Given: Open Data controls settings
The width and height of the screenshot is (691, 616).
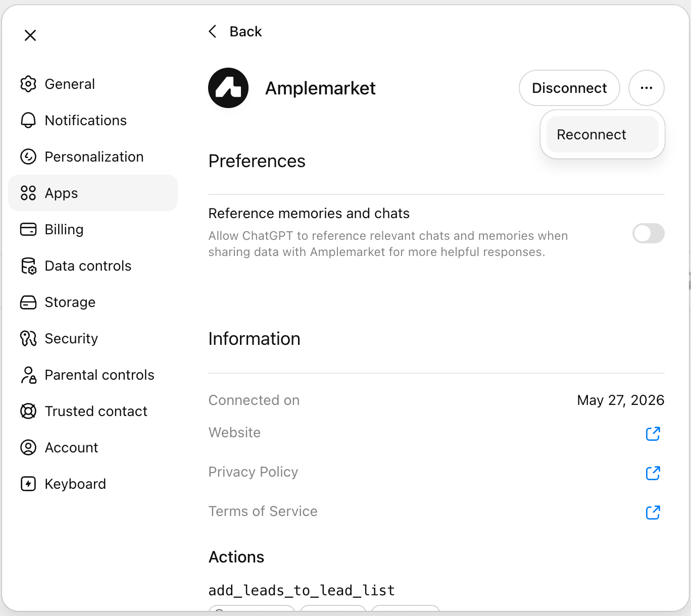Looking at the screenshot, I should (93, 266).
